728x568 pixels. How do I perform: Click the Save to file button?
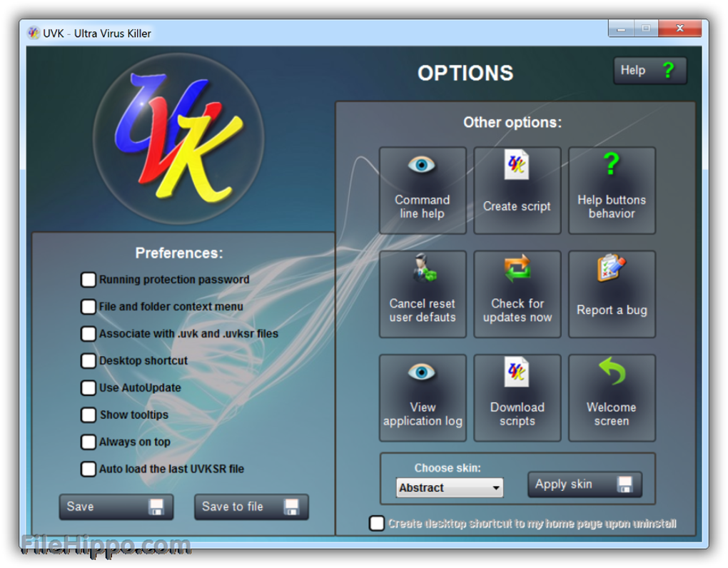[x=251, y=507]
